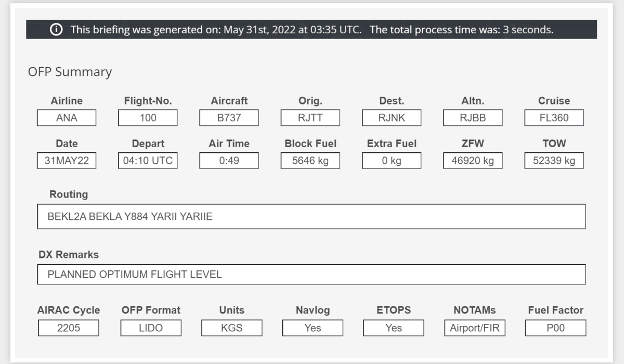Select the AIRAC Cycle field showing 2205

[69, 328]
